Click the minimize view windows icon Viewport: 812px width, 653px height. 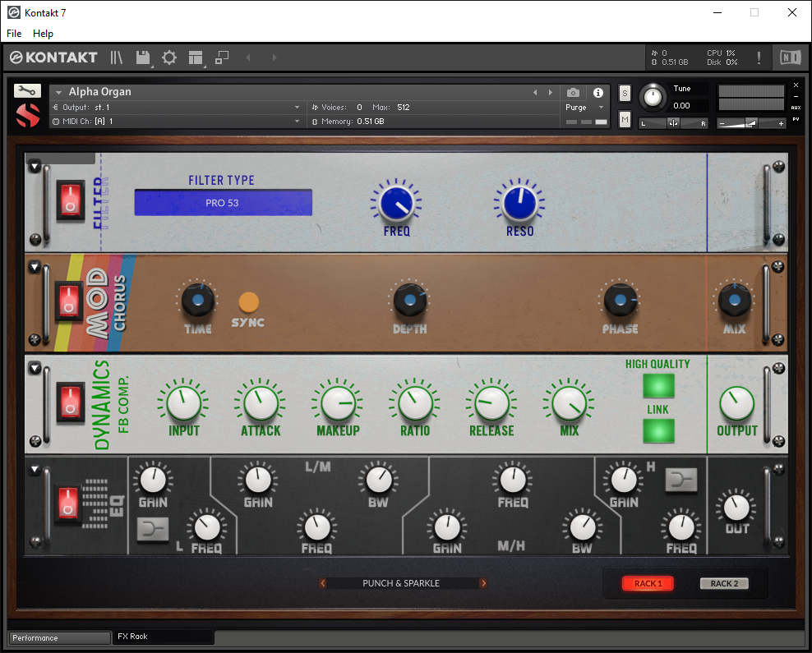[222, 57]
